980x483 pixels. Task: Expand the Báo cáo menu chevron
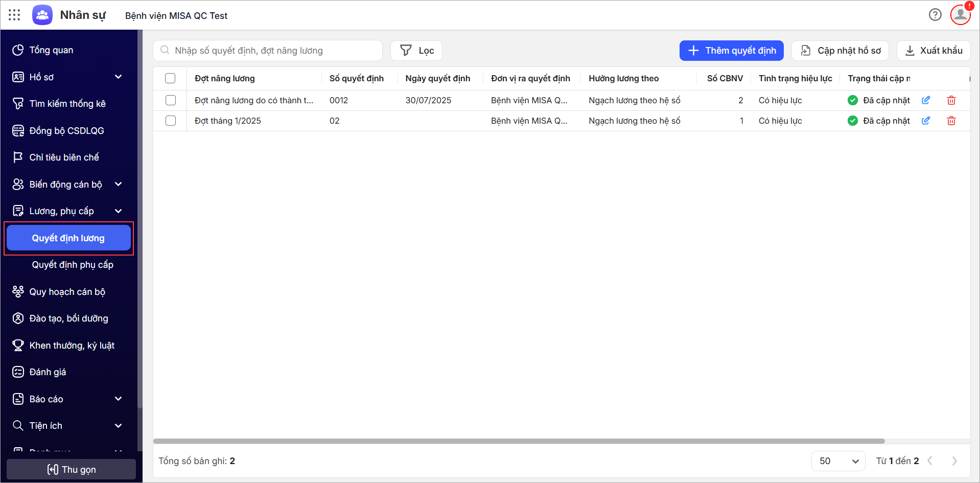pyautogui.click(x=119, y=399)
